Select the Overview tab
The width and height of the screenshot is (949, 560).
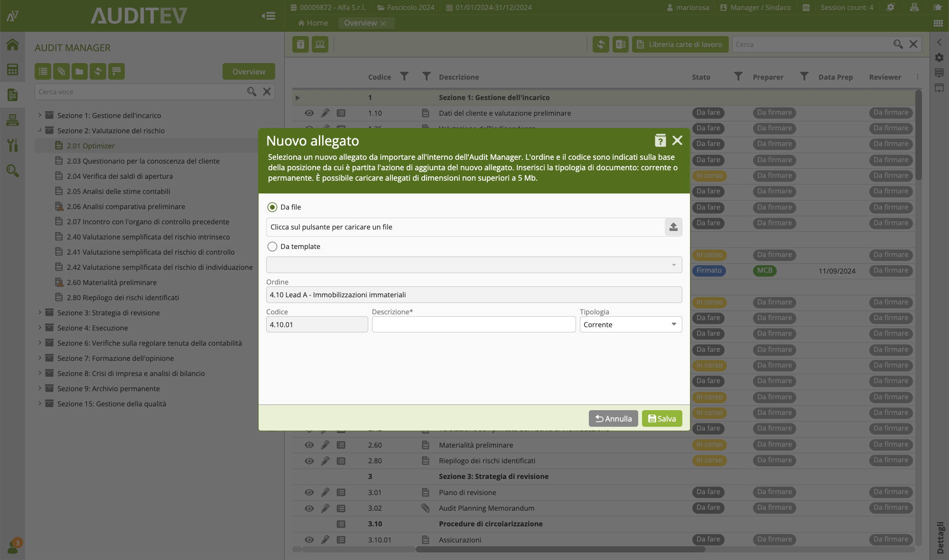pos(361,23)
